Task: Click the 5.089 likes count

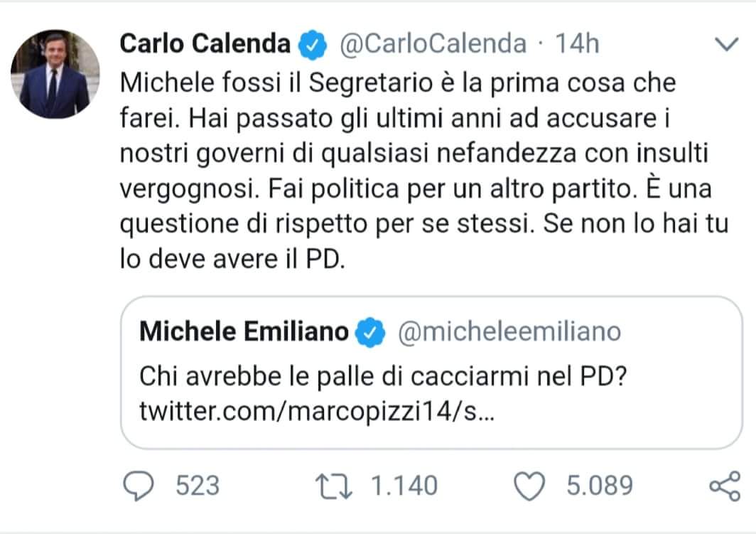Action: pyautogui.click(x=599, y=486)
